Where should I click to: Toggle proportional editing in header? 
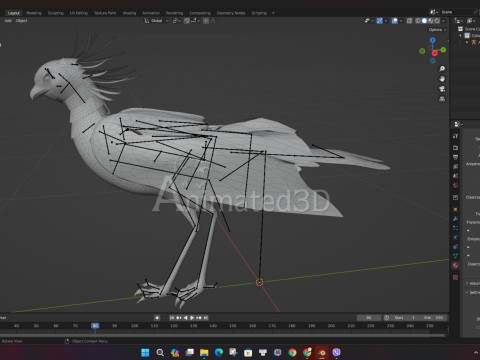coord(206,21)
